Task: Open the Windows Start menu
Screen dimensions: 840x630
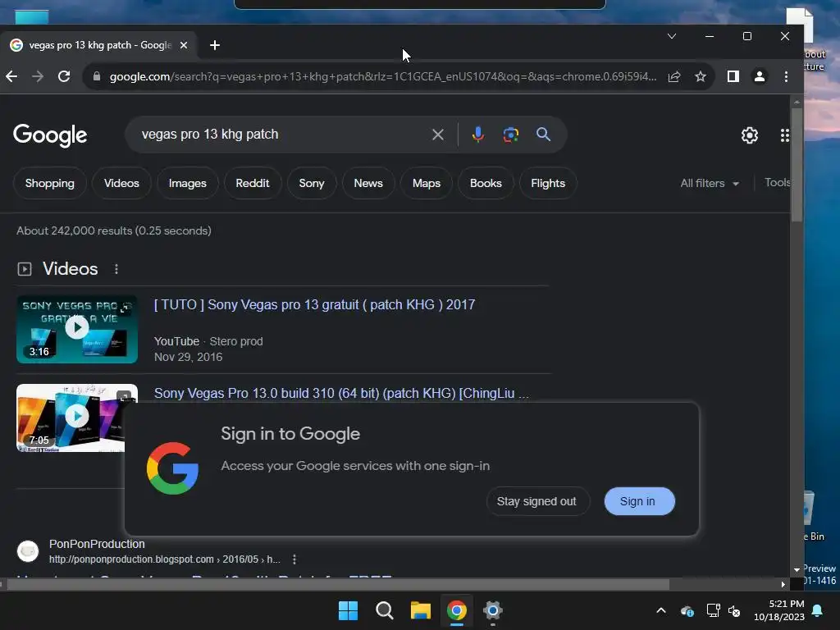Action: 348,610
